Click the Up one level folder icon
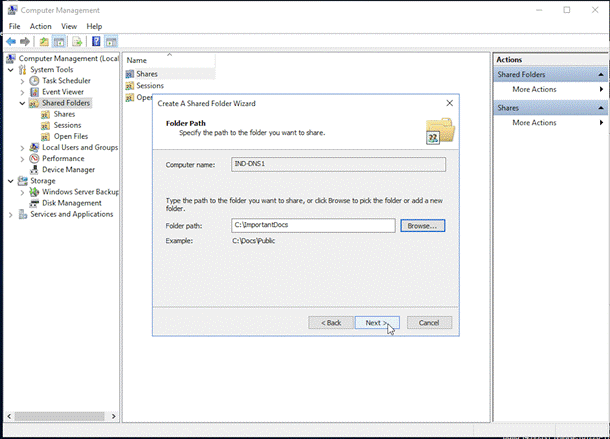This screenshot has height=439, width=610. tap(44, 42)
